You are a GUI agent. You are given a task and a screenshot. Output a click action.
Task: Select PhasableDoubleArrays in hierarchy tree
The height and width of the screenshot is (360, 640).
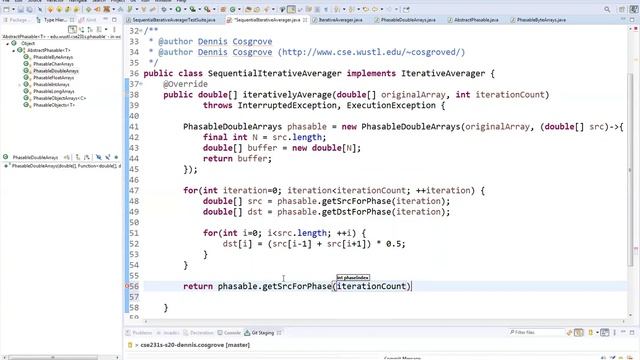51,71
